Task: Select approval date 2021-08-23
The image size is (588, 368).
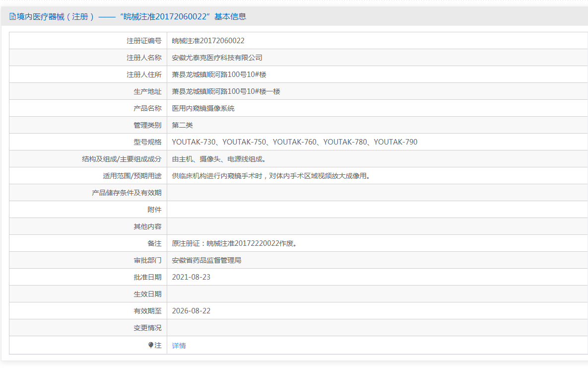Action: [191, 277]
